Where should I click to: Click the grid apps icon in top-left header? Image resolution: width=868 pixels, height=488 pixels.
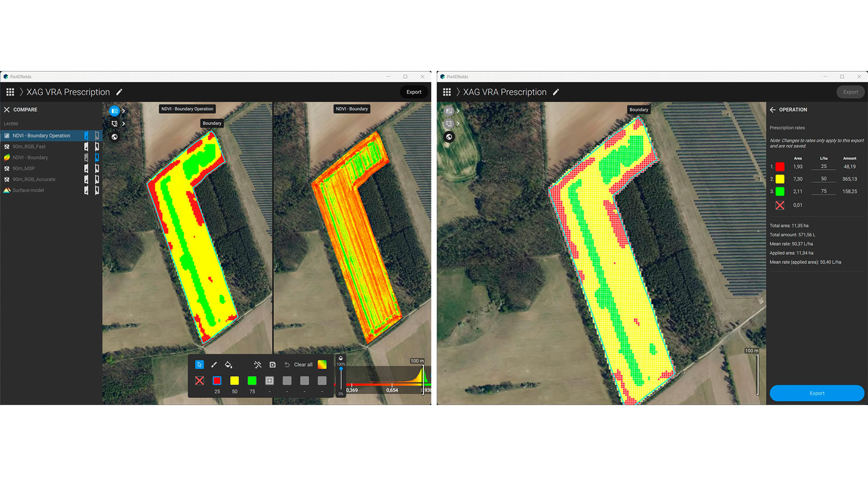(x=10, y=92)
